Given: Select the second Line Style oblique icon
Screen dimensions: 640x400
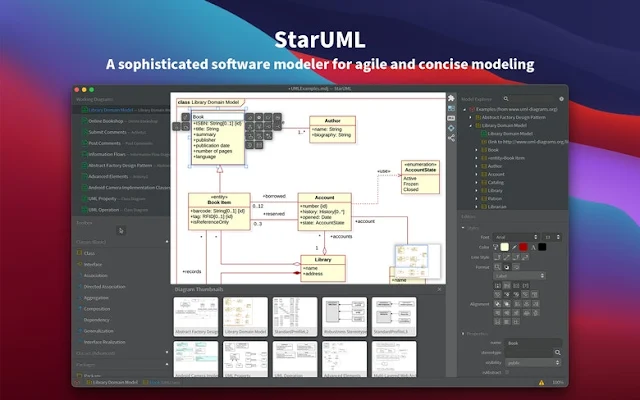Looking at the screenshot, I should [507, 257].
